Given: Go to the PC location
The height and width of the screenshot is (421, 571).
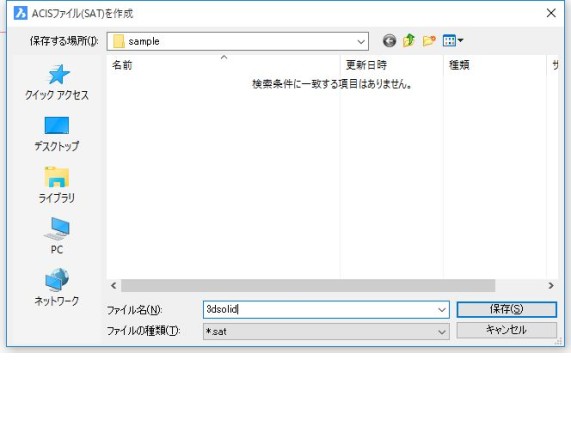Looking at the screenshot, I should (57, 236).
